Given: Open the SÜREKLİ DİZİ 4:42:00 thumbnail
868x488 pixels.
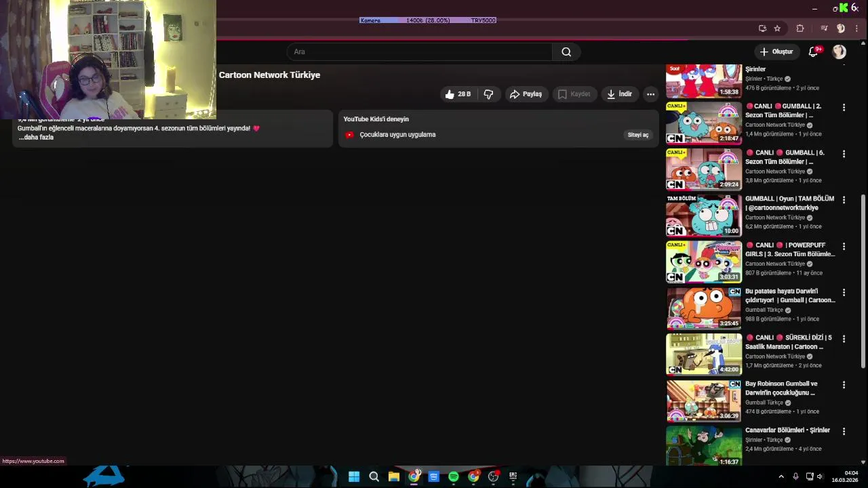Looking at the screenshot, I should pyautogui.click(x=704, y=354).
